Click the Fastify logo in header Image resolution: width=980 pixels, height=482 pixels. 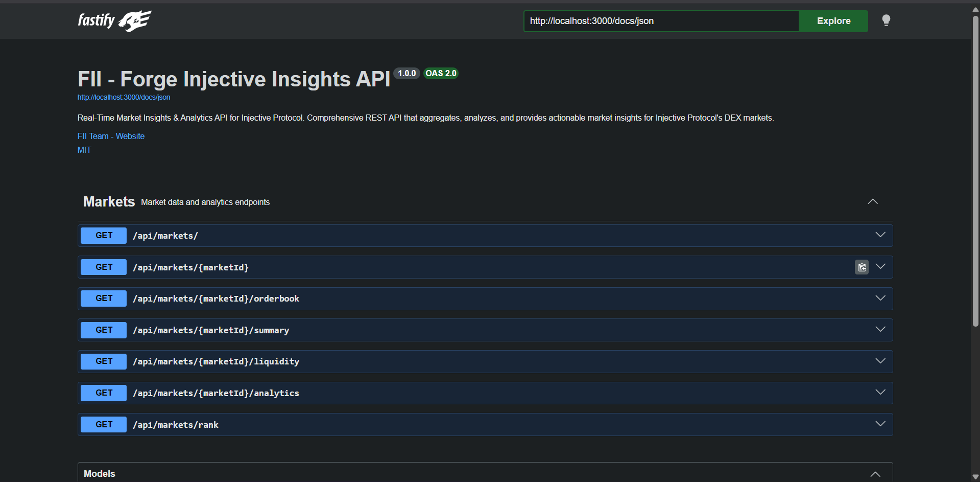pos(114,21)
